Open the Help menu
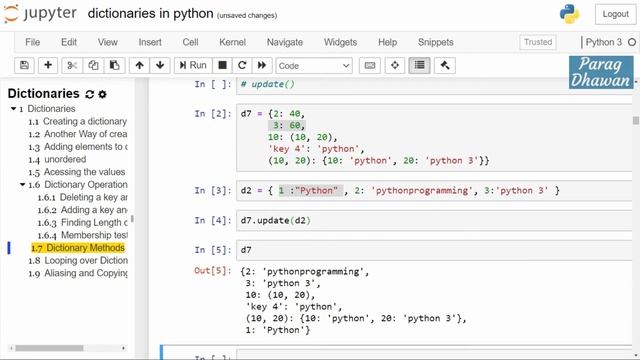The height and width of the screenshot is (360, 640). coord(387,42)
